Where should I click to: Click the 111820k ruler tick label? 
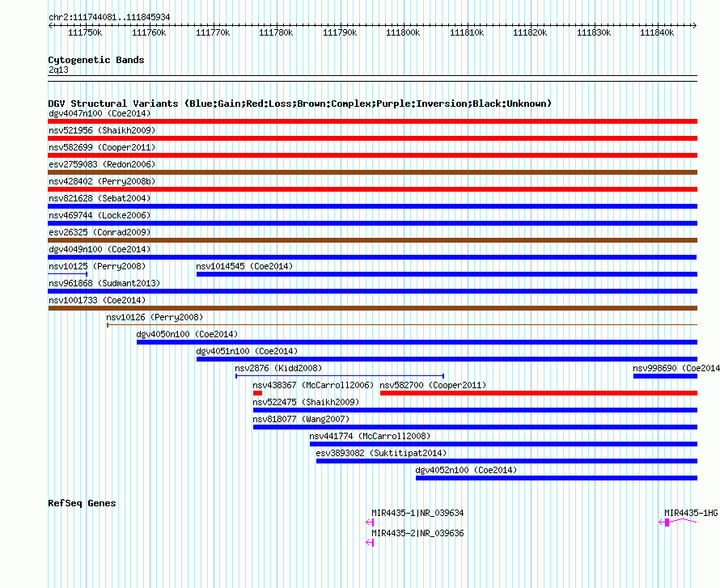pyautogui.click(x=530, y=32)
